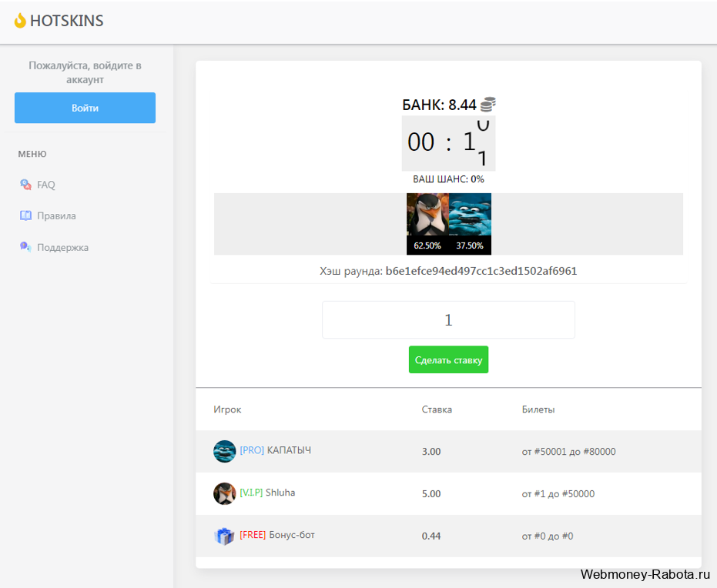Click the HOTSKINS title text

pyautogui.click(x=67, y=21)
